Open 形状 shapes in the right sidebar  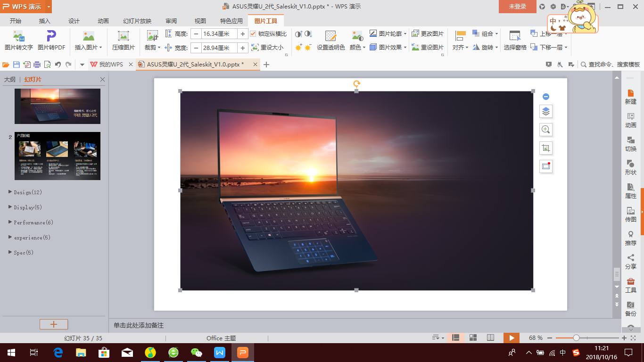click(631, 167)
